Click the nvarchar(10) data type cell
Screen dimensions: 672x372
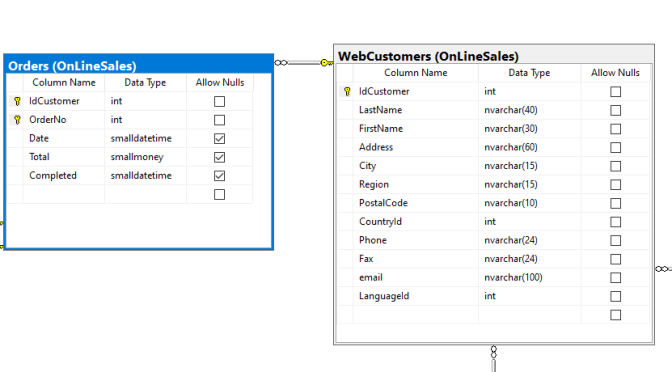coord(529,203)
